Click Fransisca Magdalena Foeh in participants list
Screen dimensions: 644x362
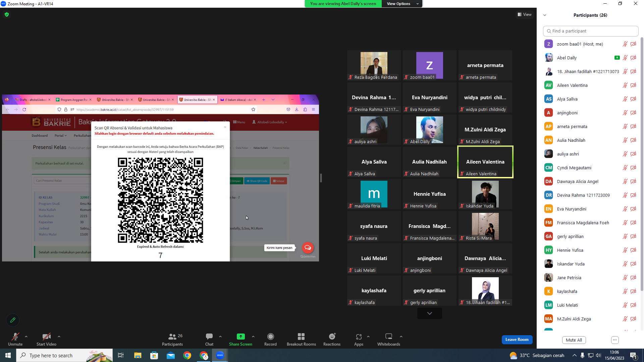[x=583, y=223]
